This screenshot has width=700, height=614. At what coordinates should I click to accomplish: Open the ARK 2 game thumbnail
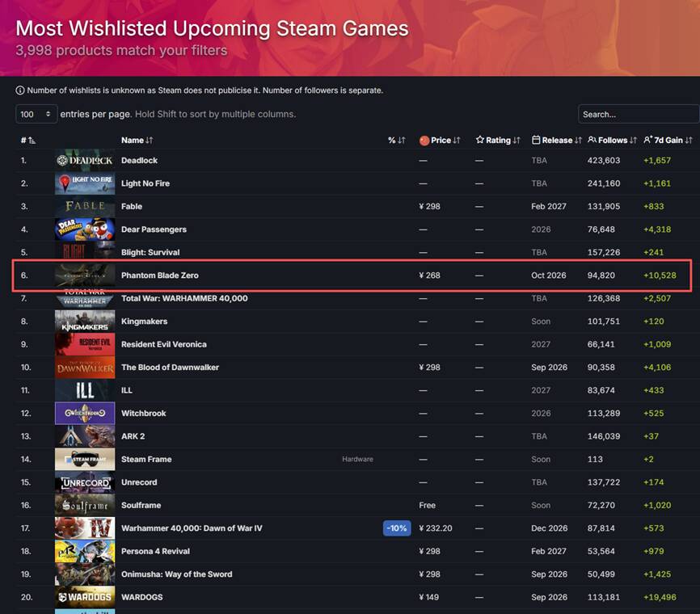point(85,436)
